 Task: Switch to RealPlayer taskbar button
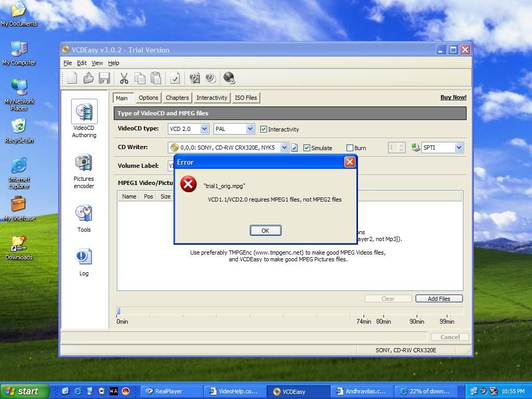(171, 392)
